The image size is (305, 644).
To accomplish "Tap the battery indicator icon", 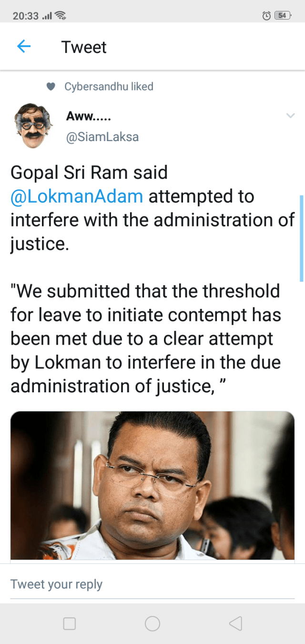I will tap(283, 16).
